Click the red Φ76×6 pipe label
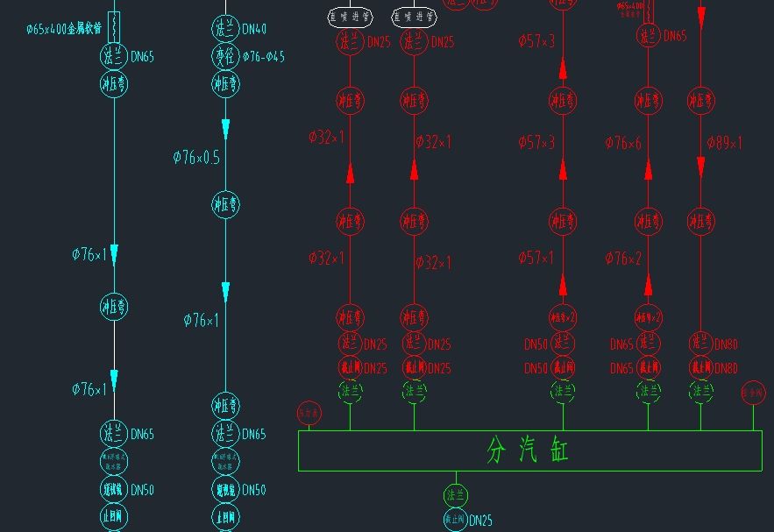This screenshot has width=774, height=532. click(x=623, y=142)
